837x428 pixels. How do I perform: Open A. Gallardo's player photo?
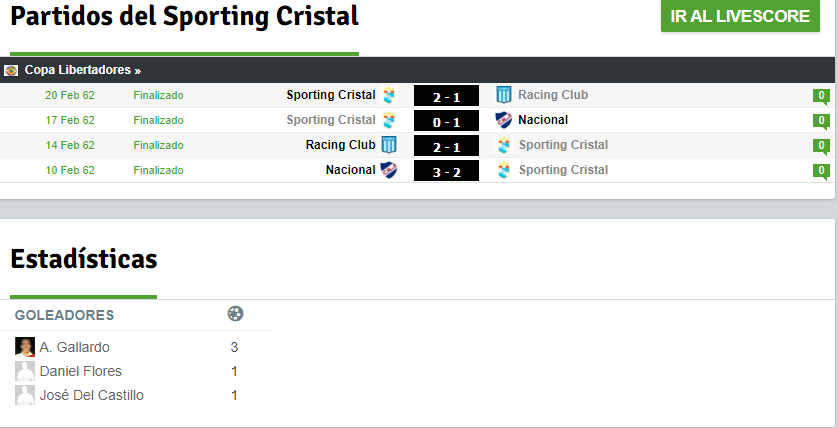[x=25, y=347]
